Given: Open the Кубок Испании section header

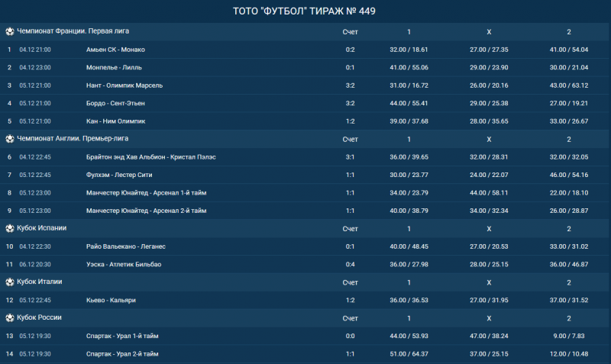Looking at the screenshot, I should click(x=42, y=228).
